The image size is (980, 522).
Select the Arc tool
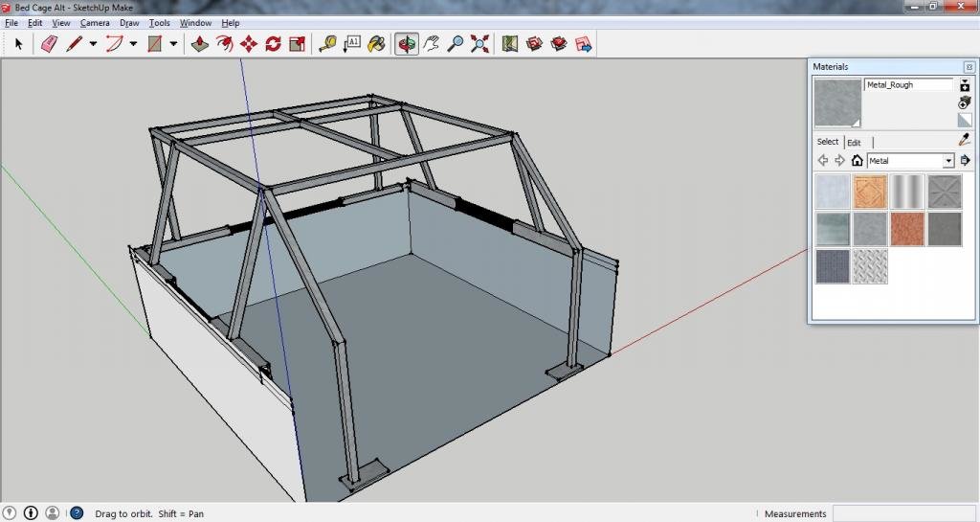coord(115,44)
